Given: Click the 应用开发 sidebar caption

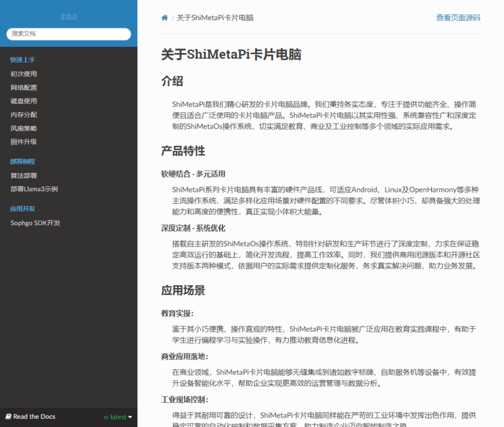Looking at the screenshot, I should 23,209.
